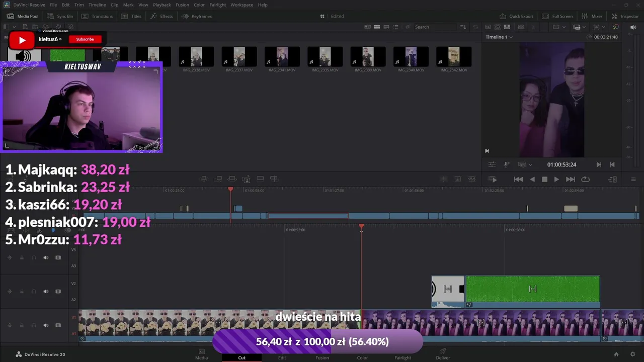Jump to the first frame of the timeline
This screenshot has width=644, height=362.
click(518, 179)
